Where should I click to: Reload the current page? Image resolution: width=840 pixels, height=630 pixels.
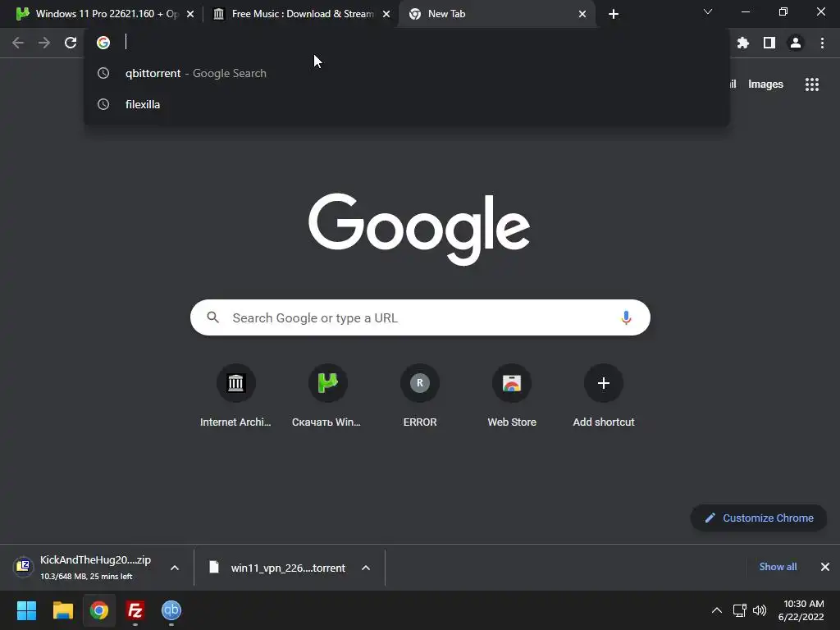[71, 43]
